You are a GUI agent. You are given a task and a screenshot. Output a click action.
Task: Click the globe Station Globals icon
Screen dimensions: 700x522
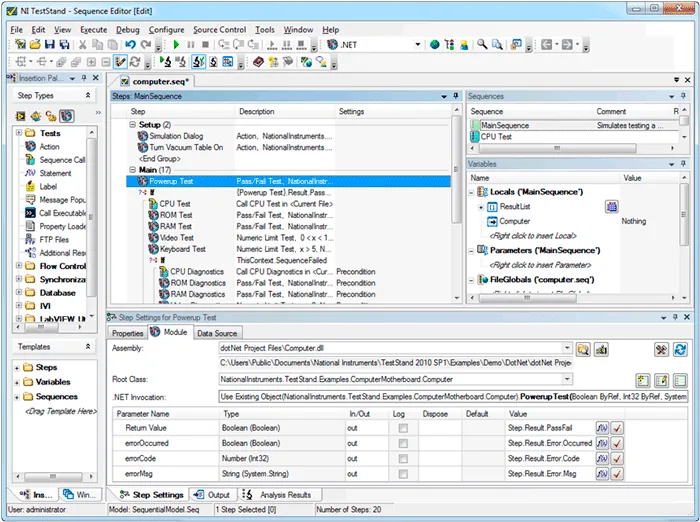point(435,45)
